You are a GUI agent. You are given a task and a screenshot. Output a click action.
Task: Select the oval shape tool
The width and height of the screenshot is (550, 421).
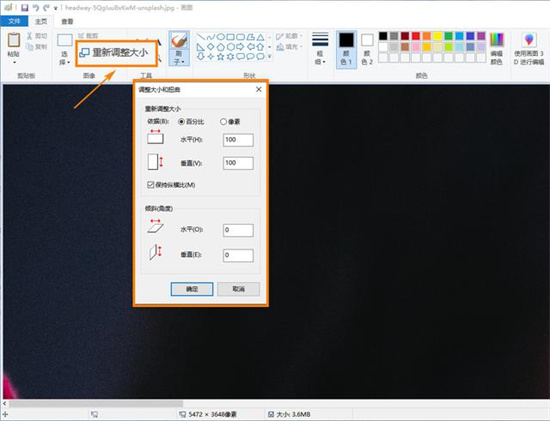220,37
